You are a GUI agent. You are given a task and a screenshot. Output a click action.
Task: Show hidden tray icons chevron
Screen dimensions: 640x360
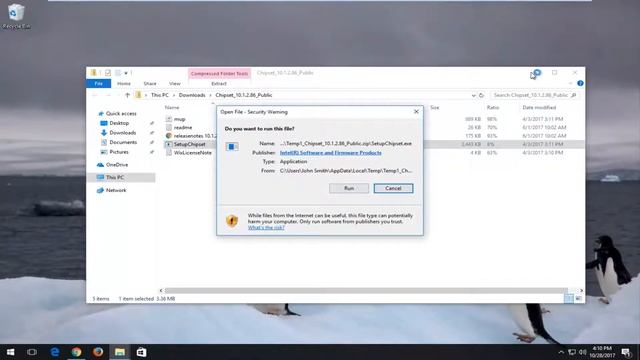(561, 352)
